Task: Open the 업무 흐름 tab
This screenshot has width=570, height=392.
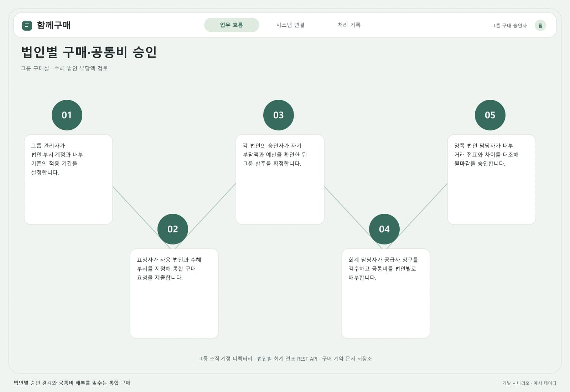Action: point(232,25)
